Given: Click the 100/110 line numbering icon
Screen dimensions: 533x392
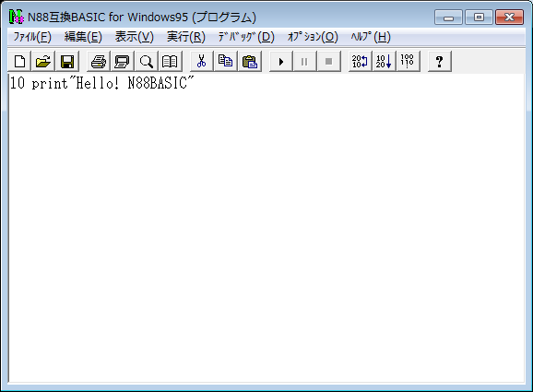Looking at the screenshot, I should 408,62.
